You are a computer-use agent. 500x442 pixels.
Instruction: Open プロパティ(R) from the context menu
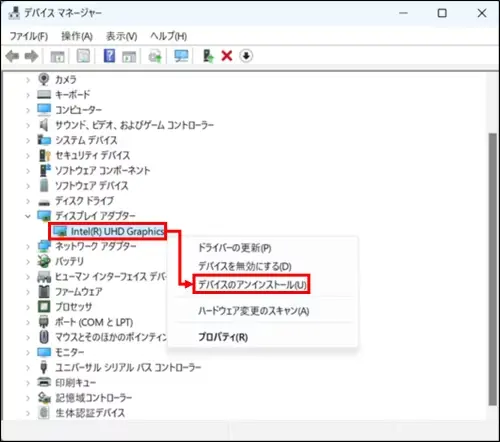(x=223, y=337)
